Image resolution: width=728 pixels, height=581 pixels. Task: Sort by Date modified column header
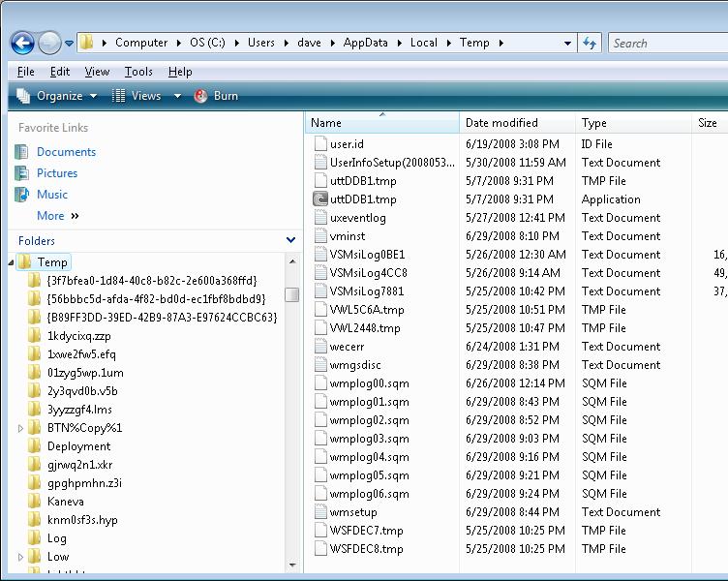point(518,123)
